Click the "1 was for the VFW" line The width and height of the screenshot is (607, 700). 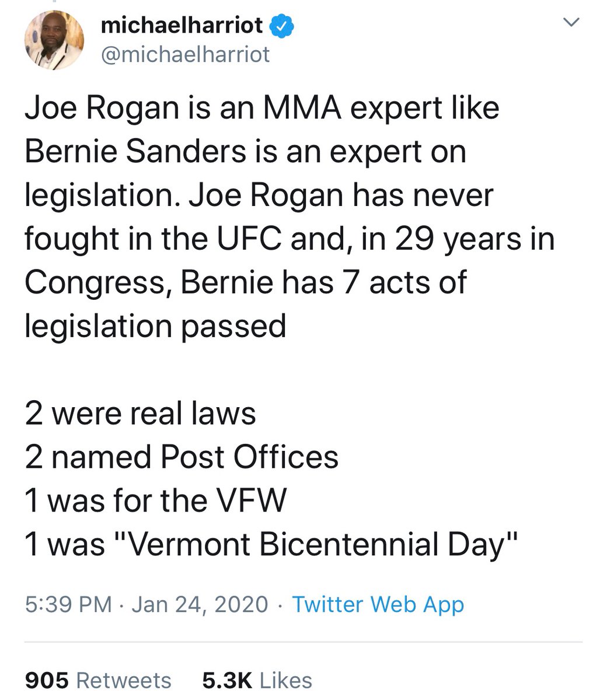tap(156, 501)
